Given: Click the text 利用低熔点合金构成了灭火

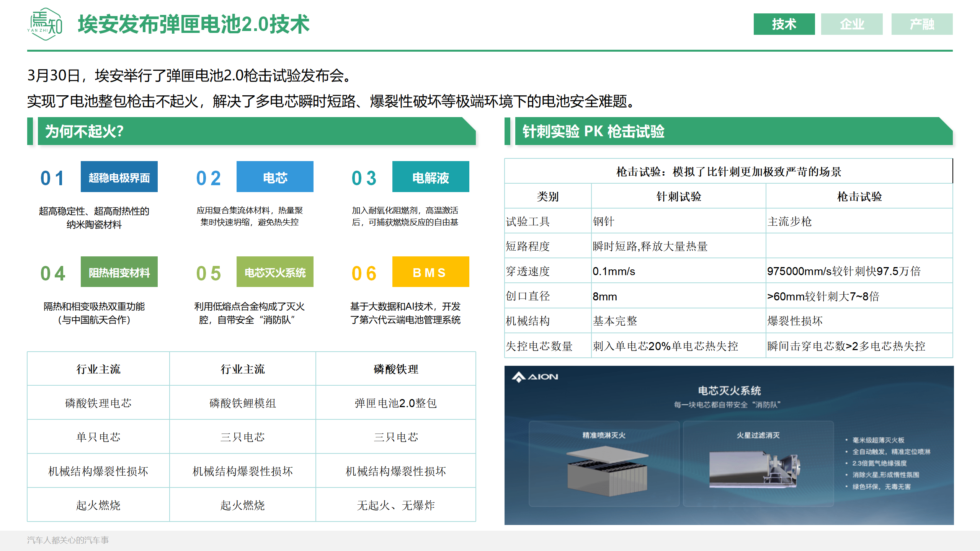Looking at the screenshot, I should point(249,306).
